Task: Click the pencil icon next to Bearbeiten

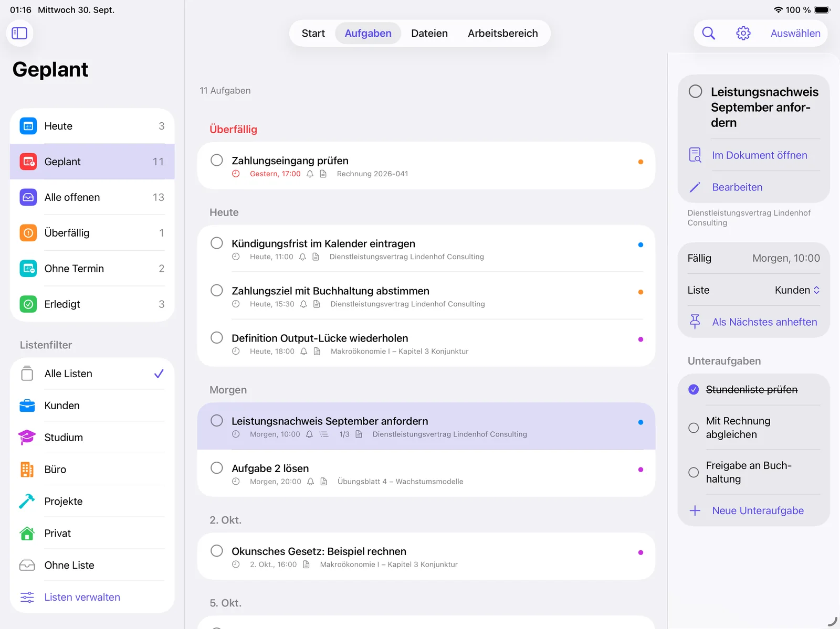Action: 695,187
